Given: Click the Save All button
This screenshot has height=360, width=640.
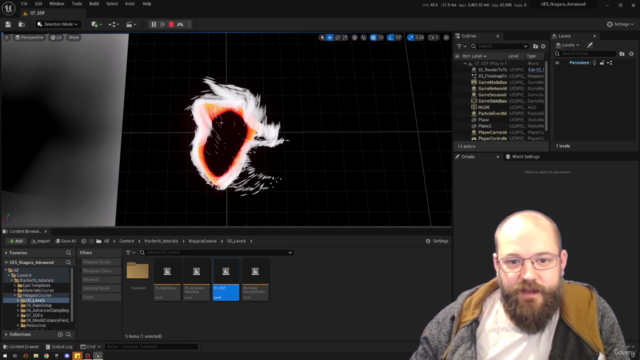Looking at the screenshot, I should click(66, 241).
